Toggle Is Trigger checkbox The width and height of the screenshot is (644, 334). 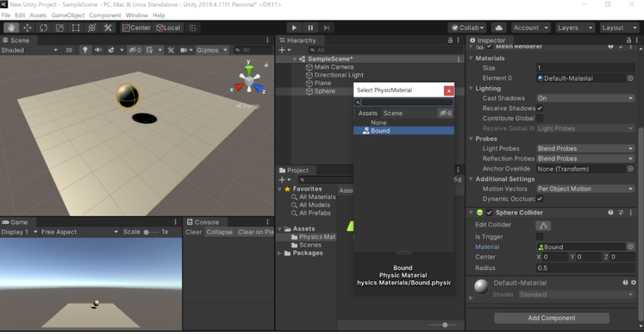click(540, 237)
